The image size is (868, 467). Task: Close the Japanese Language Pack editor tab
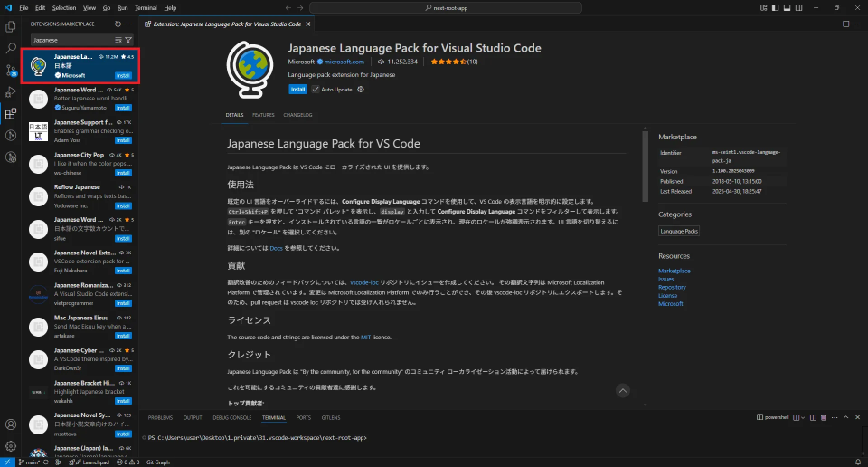308,24
